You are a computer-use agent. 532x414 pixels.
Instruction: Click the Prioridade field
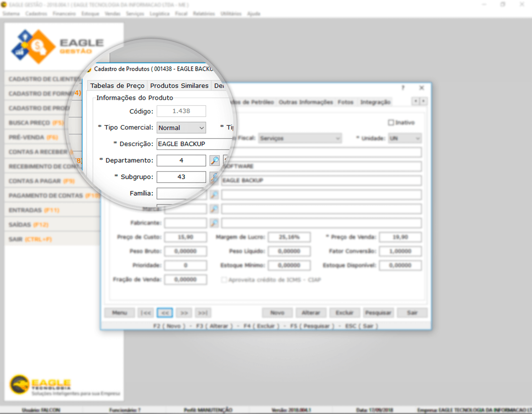[185, 265]
